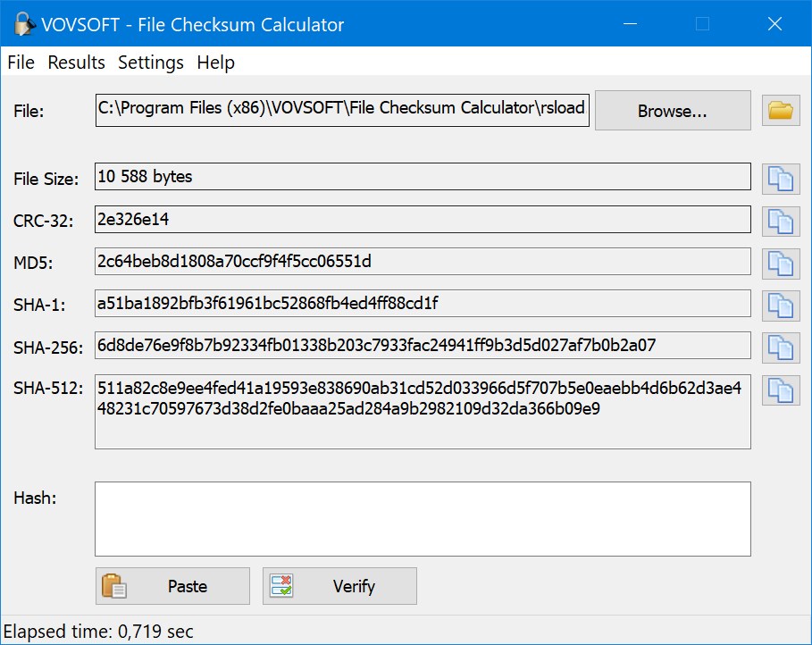812x645 pixels.
Task: Click the Verify button
Action: click(x=339, y=586)
